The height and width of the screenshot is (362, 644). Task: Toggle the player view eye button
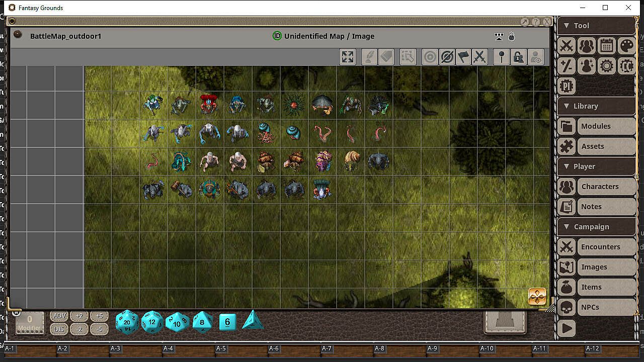[535, 57]
